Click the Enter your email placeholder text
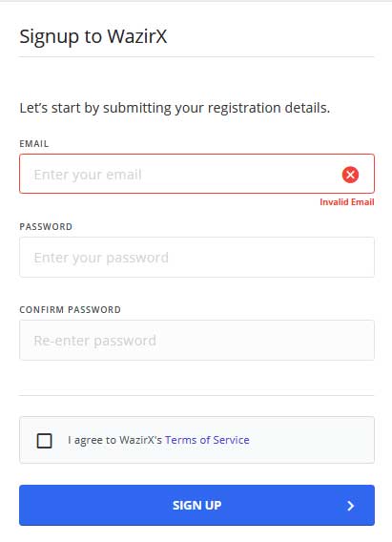Screen dimensions: 392x542 88,175
